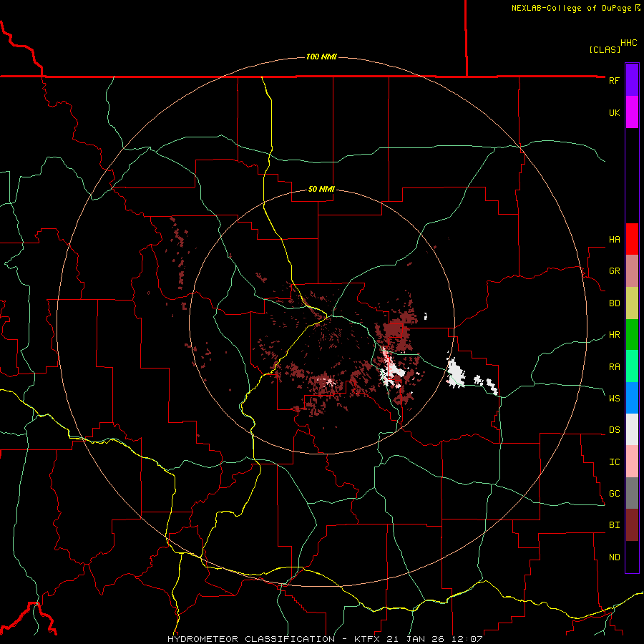The width and height of the screenshot is (644, 644).
Task: Click the HR legend label
Action: (x=614, y=335)
